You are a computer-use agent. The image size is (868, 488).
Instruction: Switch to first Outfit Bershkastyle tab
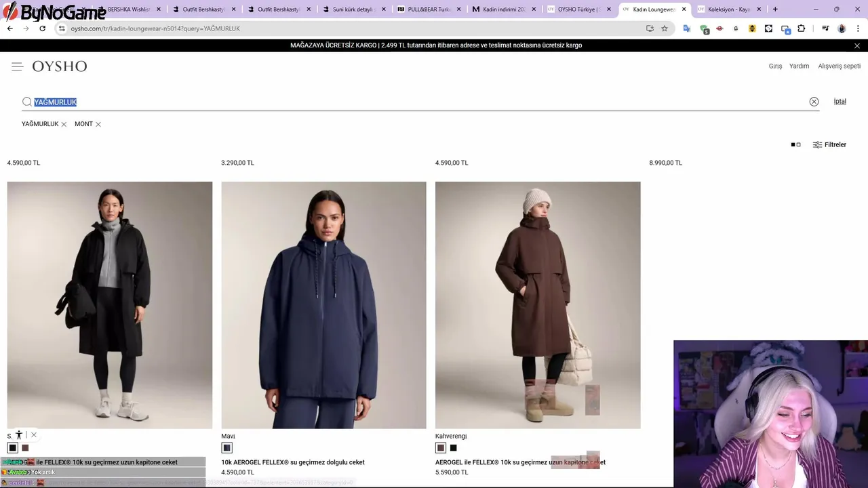(203, 9)
